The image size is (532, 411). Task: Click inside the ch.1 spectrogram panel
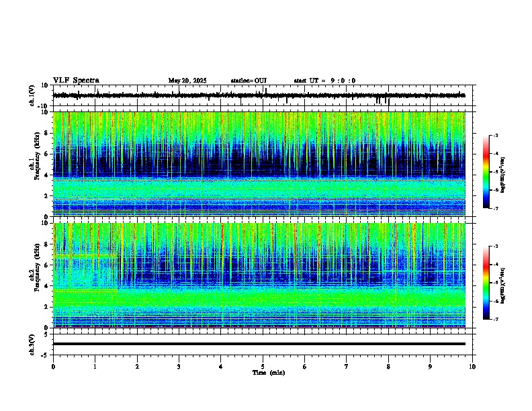[x=259, y=164]
